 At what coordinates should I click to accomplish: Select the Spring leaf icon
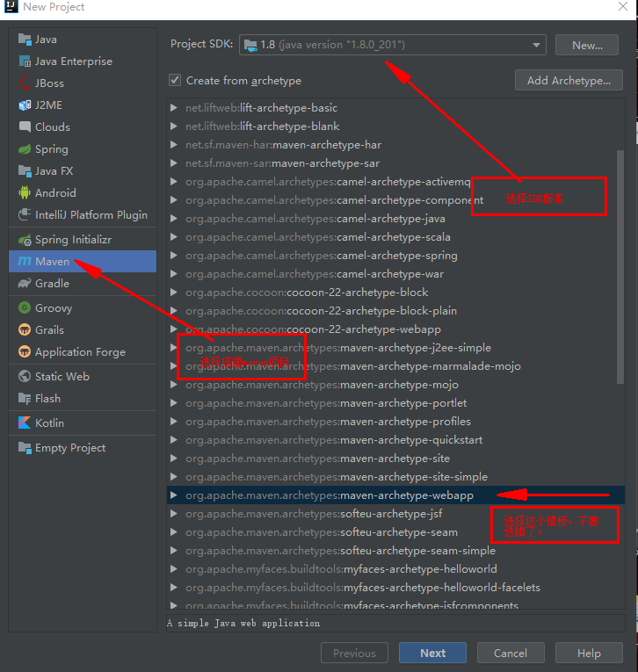point(25,149)
